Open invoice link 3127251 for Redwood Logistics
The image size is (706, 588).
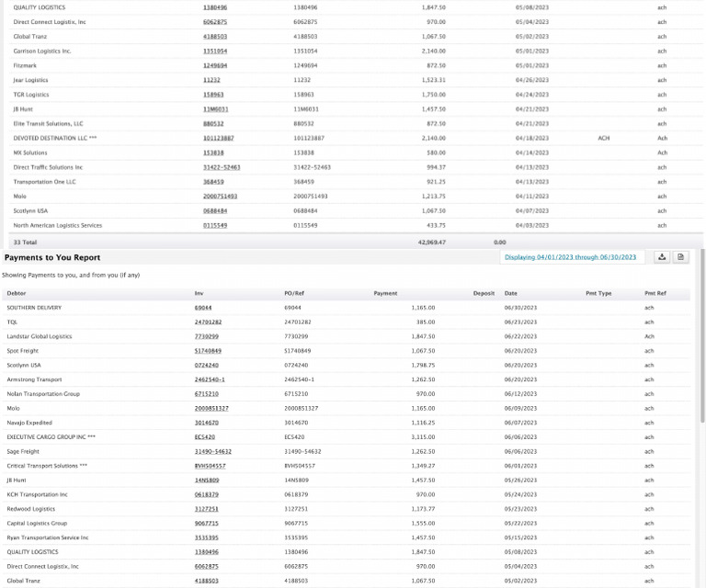coord(206,509)
